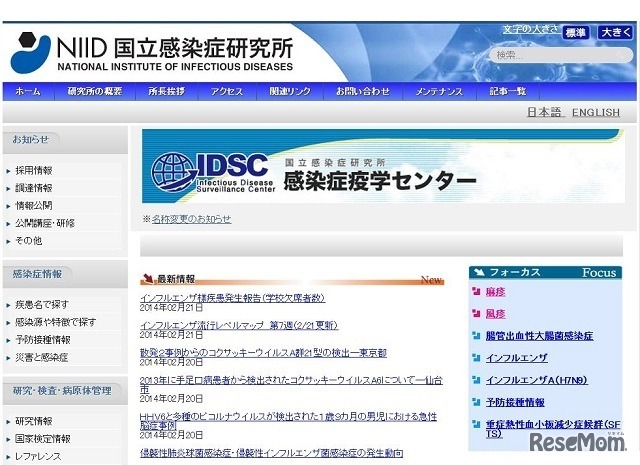The image size is (640, 465).
Task: Open 関連リンク in navigation bar
Action: (x=290, y=91)
